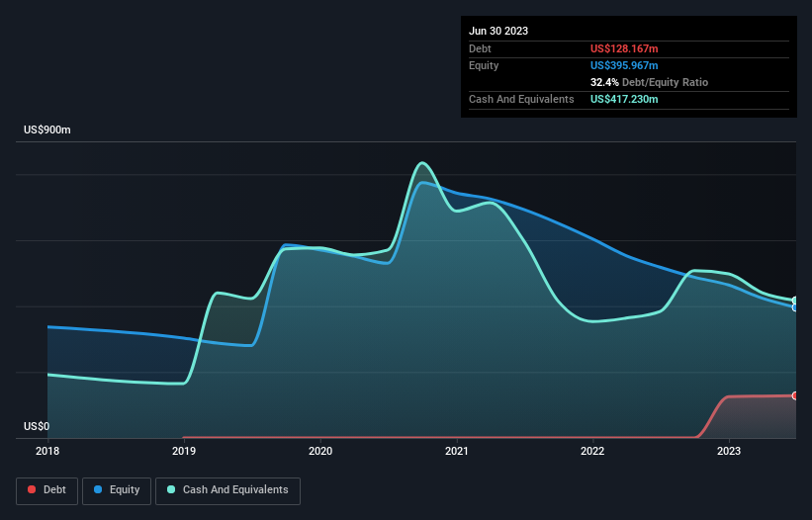Screen dimensions: 812x520
Task: Click the 2019 x-axis label
Action: [x=184, y=451]
